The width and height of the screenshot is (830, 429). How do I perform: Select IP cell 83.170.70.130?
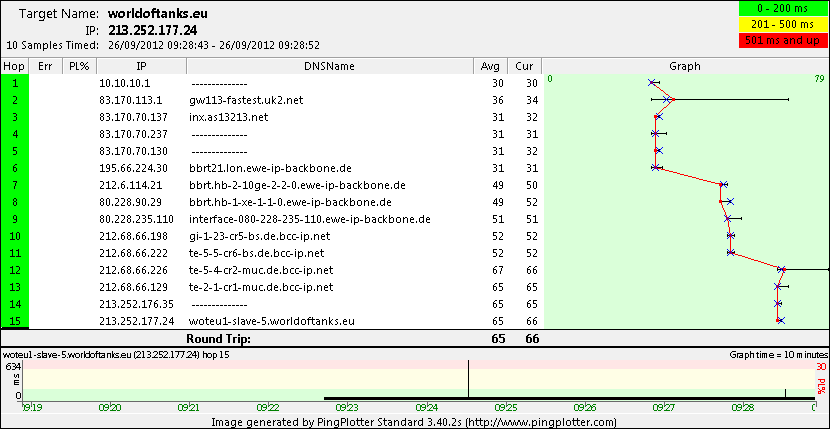[x=133, y=151]
